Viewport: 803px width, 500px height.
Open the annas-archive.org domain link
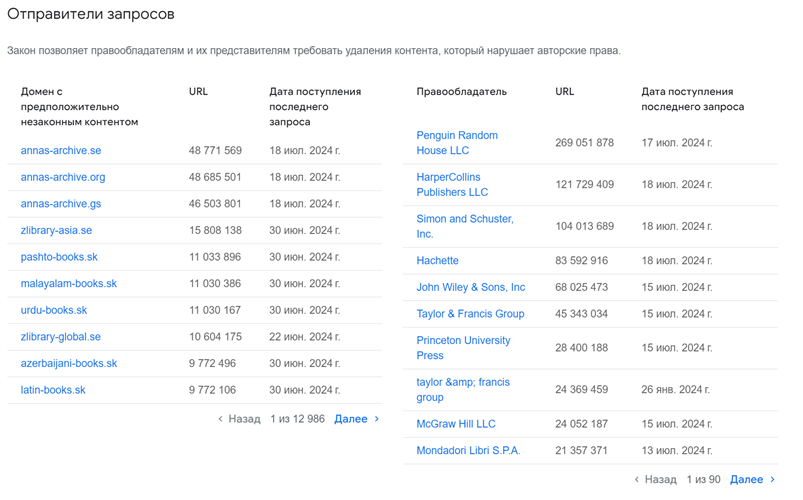pyautogui.click(x=63, y=177)
